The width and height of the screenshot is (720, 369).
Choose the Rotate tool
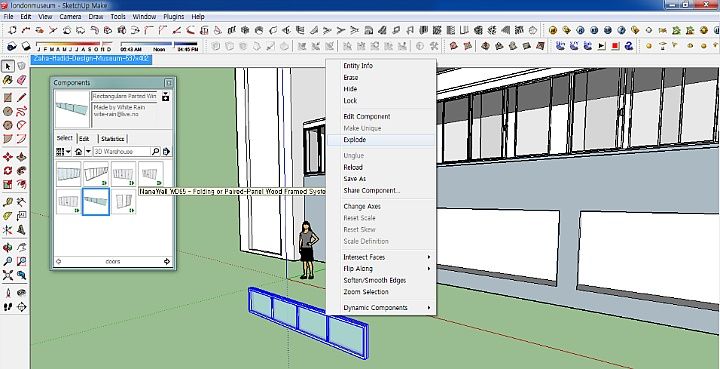pos(8,171)
